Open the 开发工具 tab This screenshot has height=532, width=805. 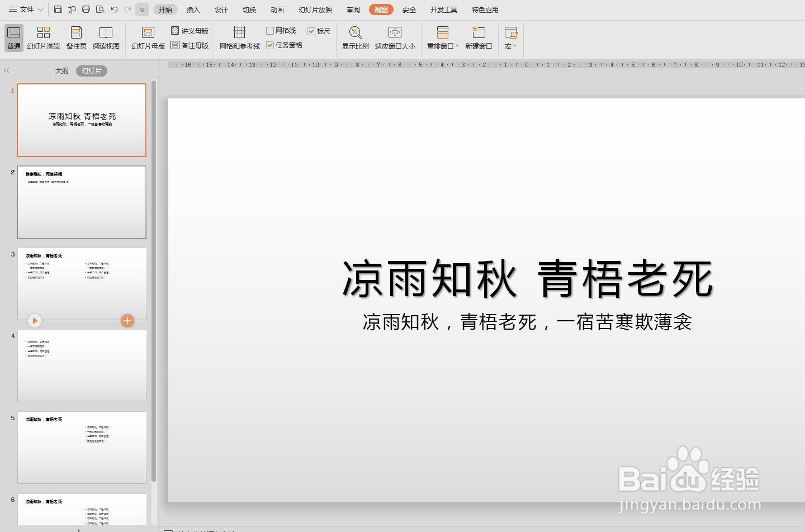click(x=444, y=9)
